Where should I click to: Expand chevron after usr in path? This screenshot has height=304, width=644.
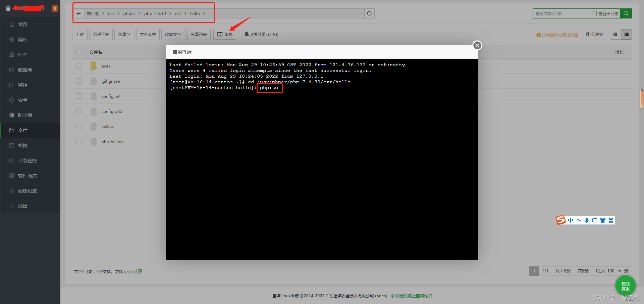(x=118, y=13)
